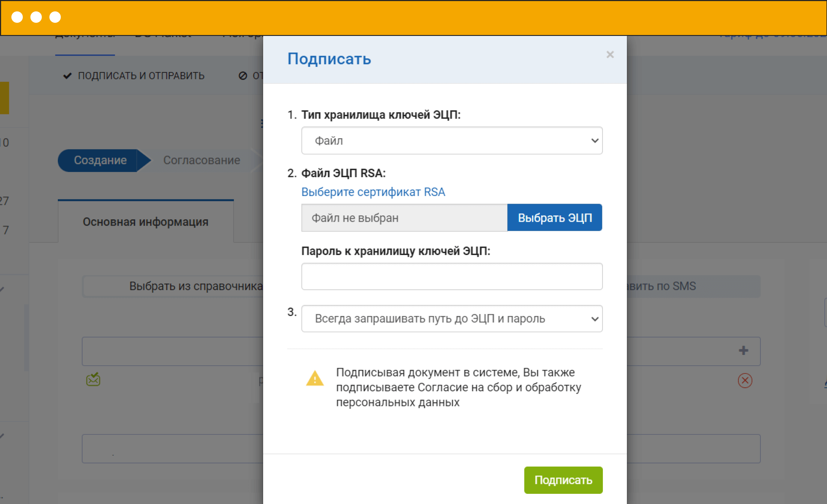Click Подписать и отправить checkmark icon
The width and height of the screenshot is (827, 504).
tap(67, 76)
